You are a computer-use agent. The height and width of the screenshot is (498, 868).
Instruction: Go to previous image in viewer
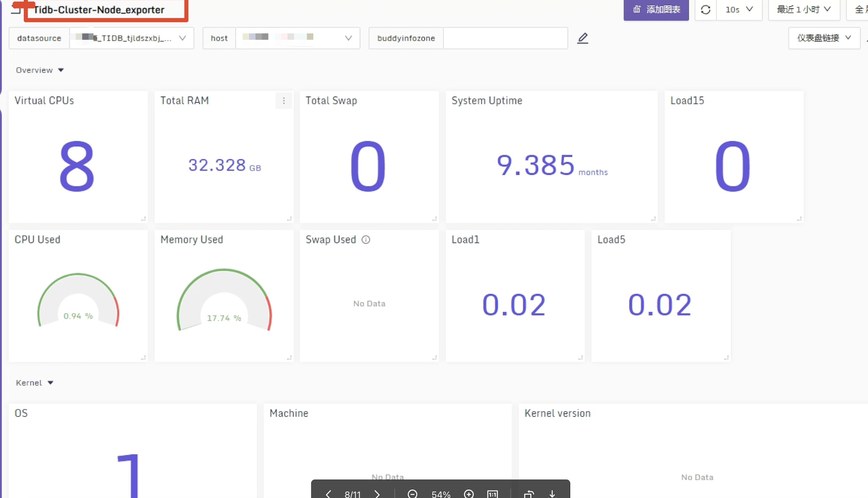(x=328, y=494)
